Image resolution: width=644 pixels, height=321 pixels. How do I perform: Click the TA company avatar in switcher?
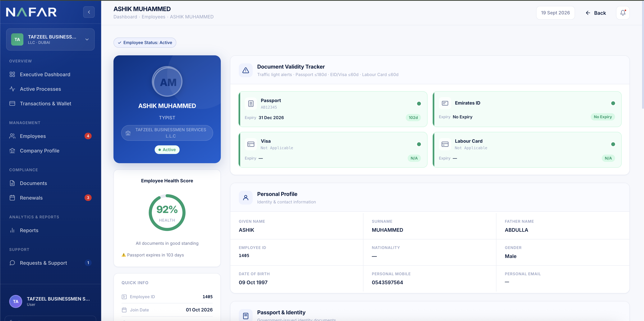click(17, 39)
